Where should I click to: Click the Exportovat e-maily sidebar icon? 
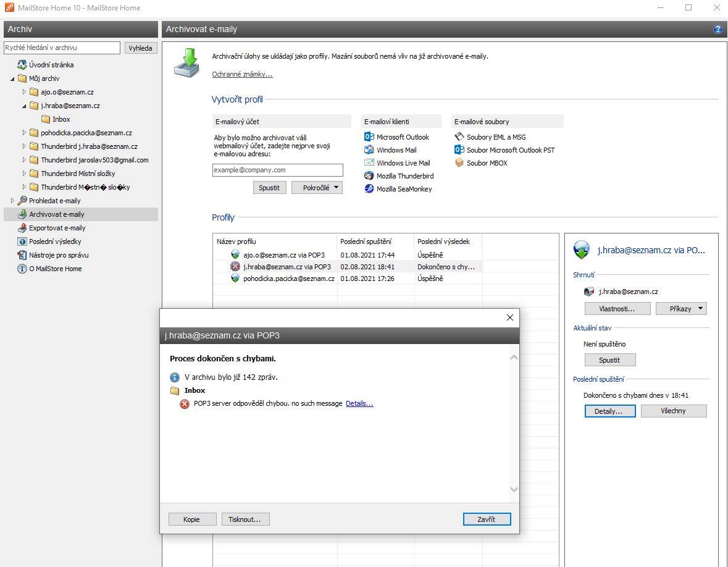pyautogui.click(x=22, y=227)
